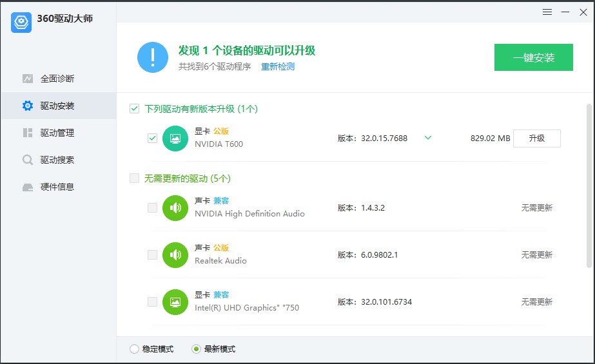Expand the NVIDIA T600 version dropdown arrow
This screenshot has width=595, height=364.
[x=428, y=138]
